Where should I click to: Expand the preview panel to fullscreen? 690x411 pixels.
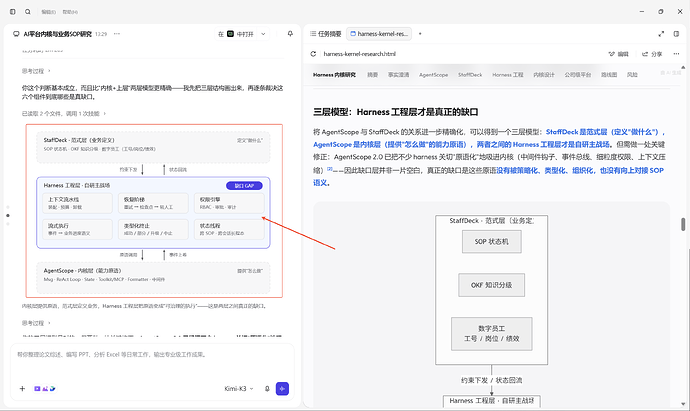[x=661, y=34]
